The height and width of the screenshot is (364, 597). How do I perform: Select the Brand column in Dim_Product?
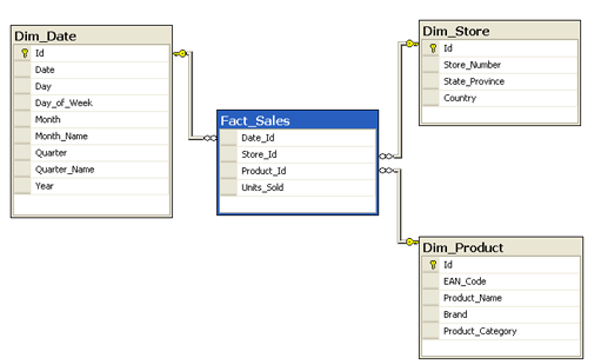pyautogui.click(x=501, y=314)
